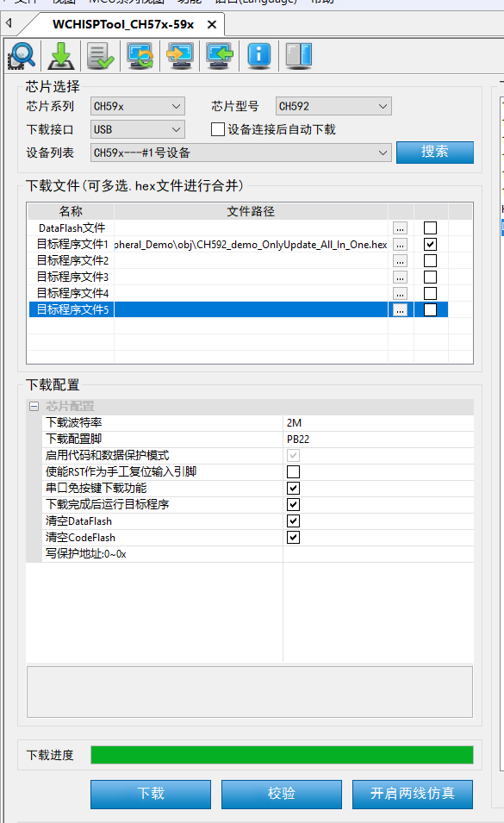Close the WCHISPTool_CH57x-59x tab
The width and height of the screenshot is (504, 823).
[x=212, y=25]
